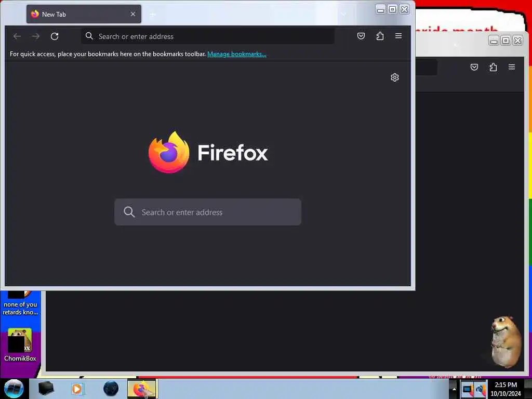Personalize new tab with gear icon
The image size is (532, 399).
click(x=395, y=77)
